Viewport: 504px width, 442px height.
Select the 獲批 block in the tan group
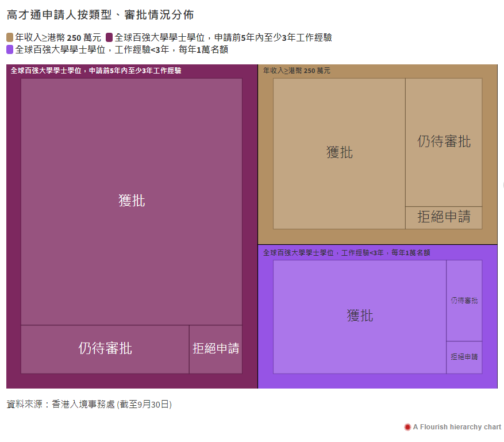click(x=339, y=153)
